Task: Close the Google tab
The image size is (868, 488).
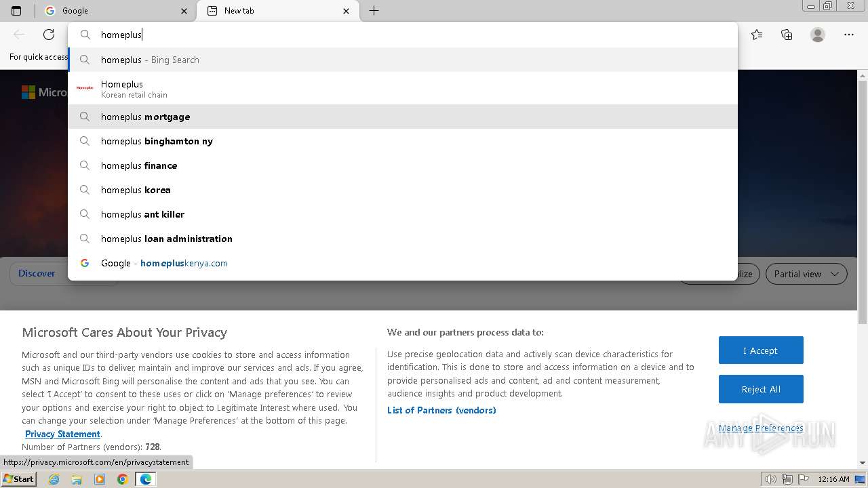Action: point(184,11)
